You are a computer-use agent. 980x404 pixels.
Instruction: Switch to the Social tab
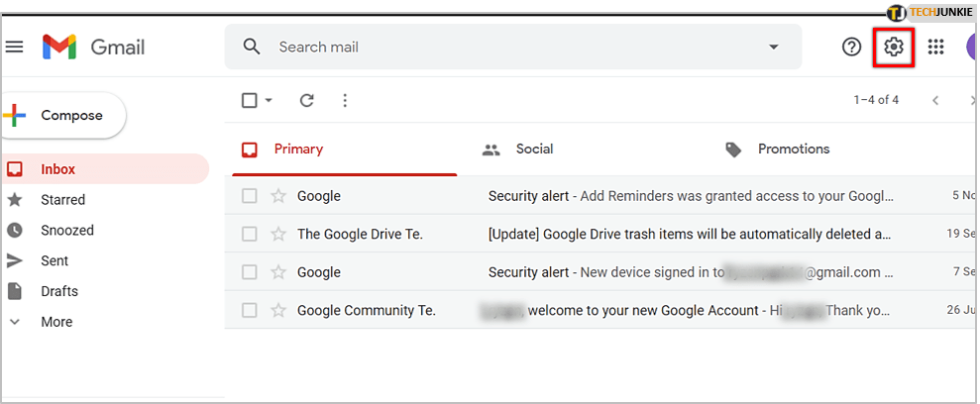(533, 150)
